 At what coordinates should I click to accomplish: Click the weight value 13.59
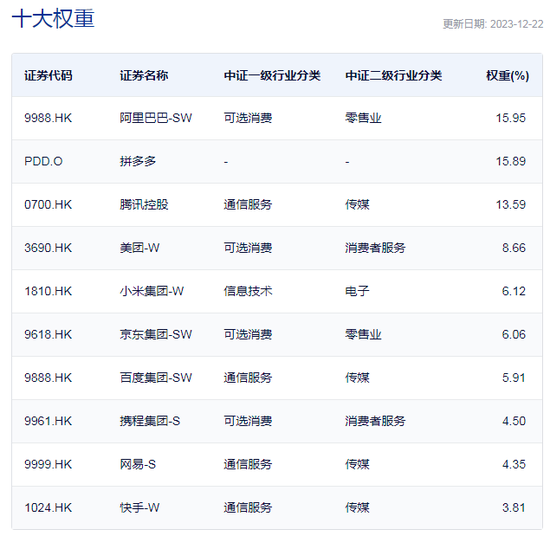point(511,205)
